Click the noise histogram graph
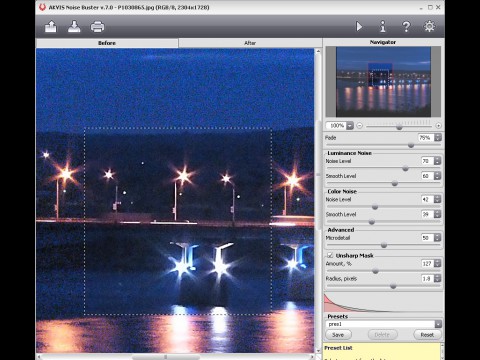 [383, 303]
